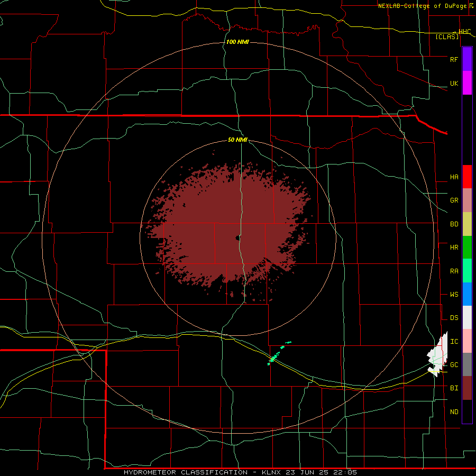Image resolution: width=476 pixels, height=476 pixels.
Task: Click the [CLAS] label
Action: point(447,37)
